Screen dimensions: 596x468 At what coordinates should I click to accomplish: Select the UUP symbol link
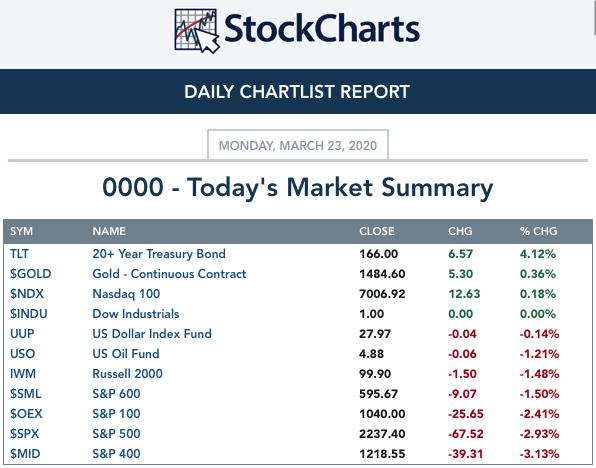tap(22, 334)
